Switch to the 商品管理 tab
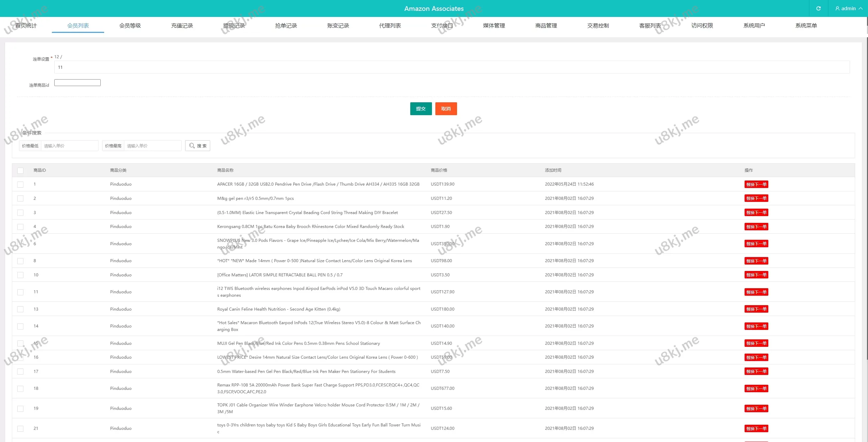Screen dimensions: 868x442 click(546, 25)
